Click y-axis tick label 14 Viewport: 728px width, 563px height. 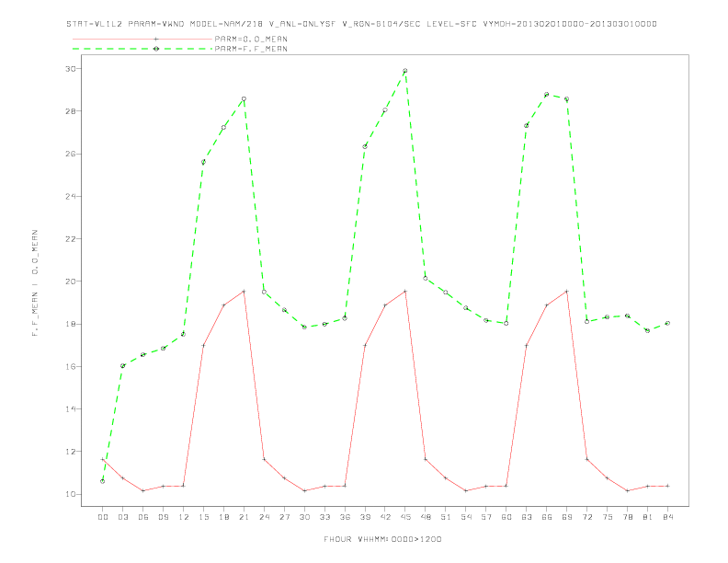pos(70,408)
